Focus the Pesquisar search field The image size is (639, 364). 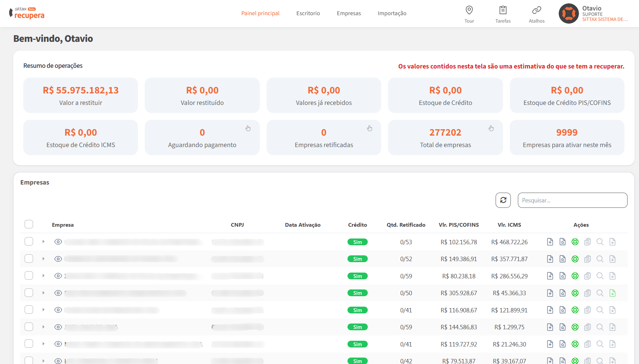[x=572, y=200]
